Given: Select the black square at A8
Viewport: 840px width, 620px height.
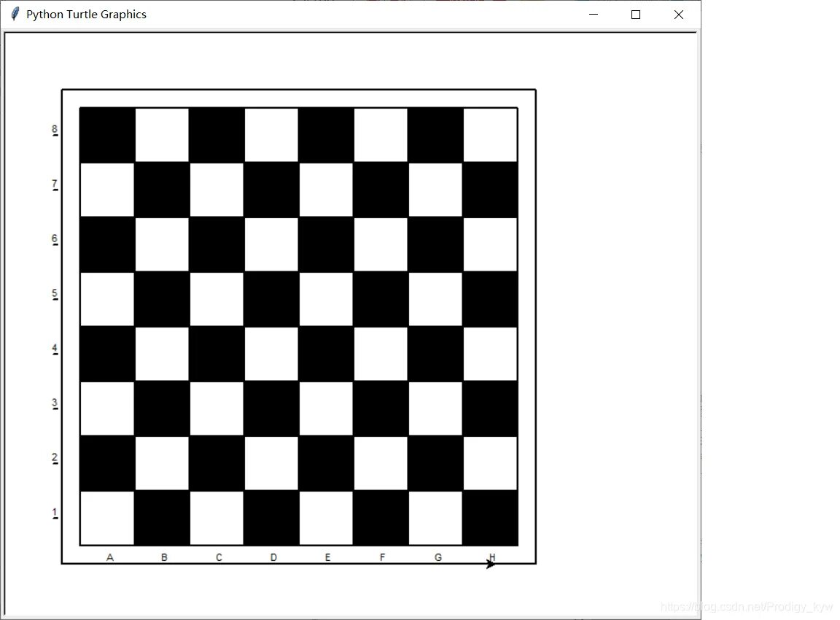Looking at the screenshot, I should [x=107, y=135].
